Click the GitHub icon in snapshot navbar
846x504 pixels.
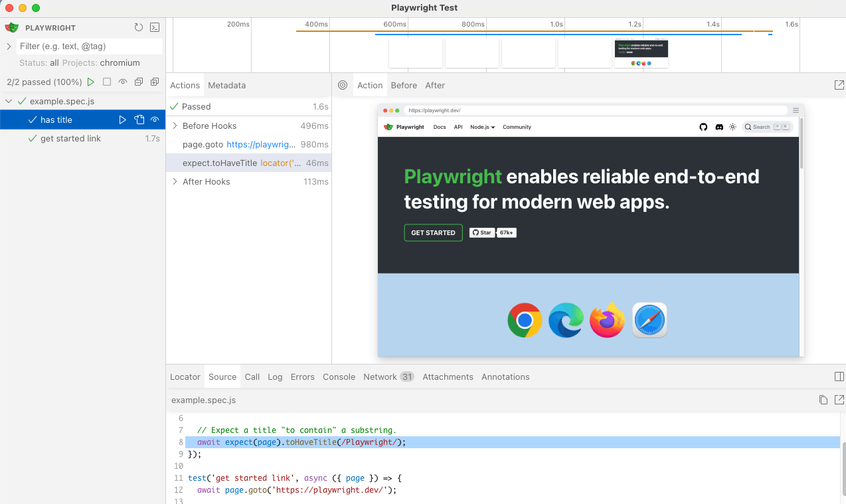pos(704,127)
